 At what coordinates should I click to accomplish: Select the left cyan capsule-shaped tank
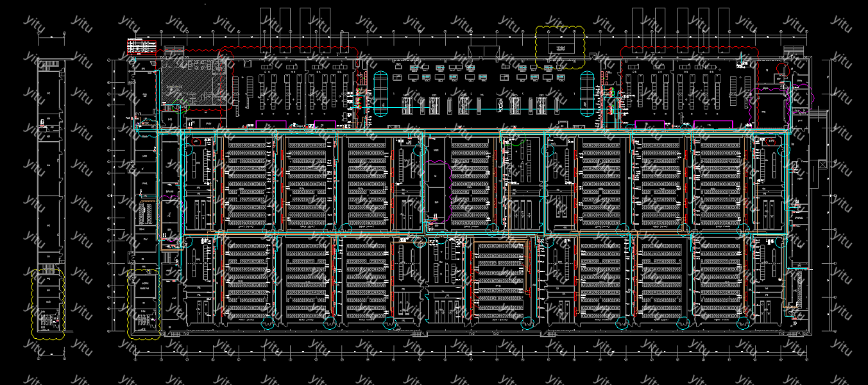[381, 94]
